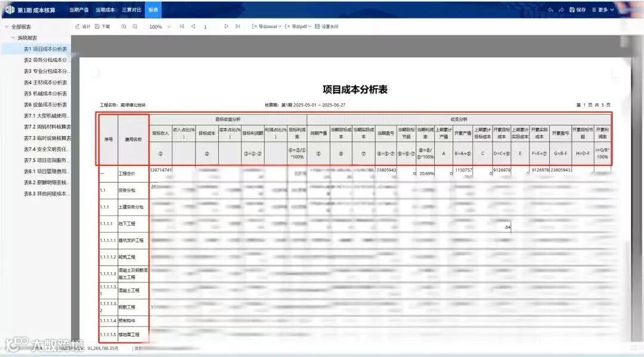Viewport: 644px width, 357px height.
Task: Open 表8.1 项目管理费用 report
Action: (x=47, y=171)
